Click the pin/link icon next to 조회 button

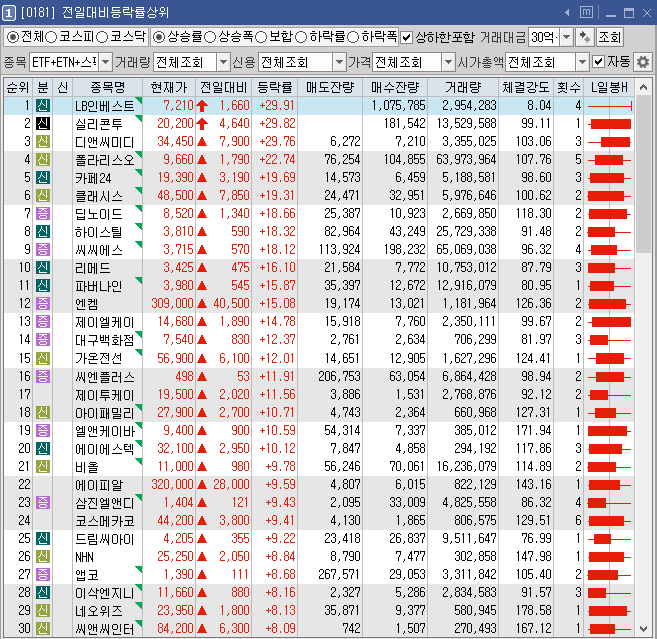[x=585, y=37]
